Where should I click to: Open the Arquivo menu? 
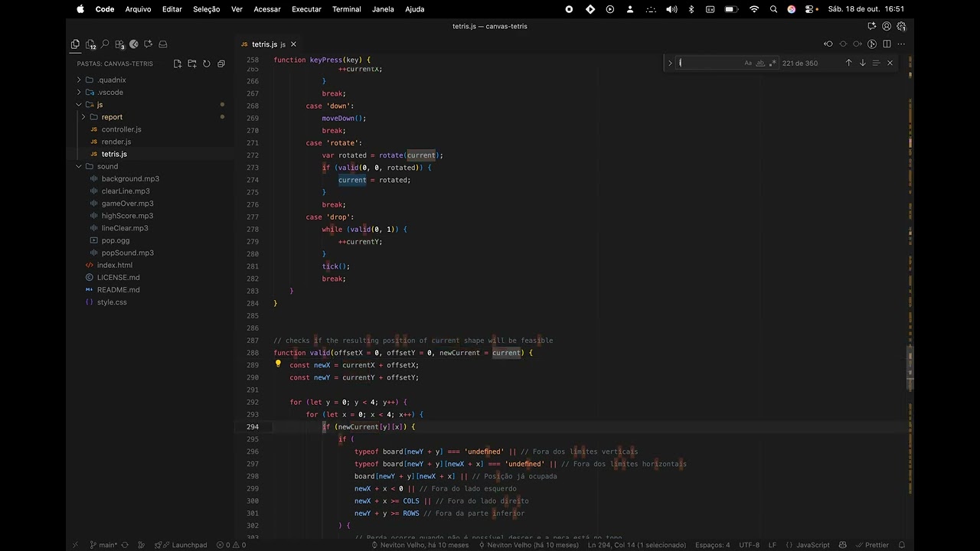[138, 9]
